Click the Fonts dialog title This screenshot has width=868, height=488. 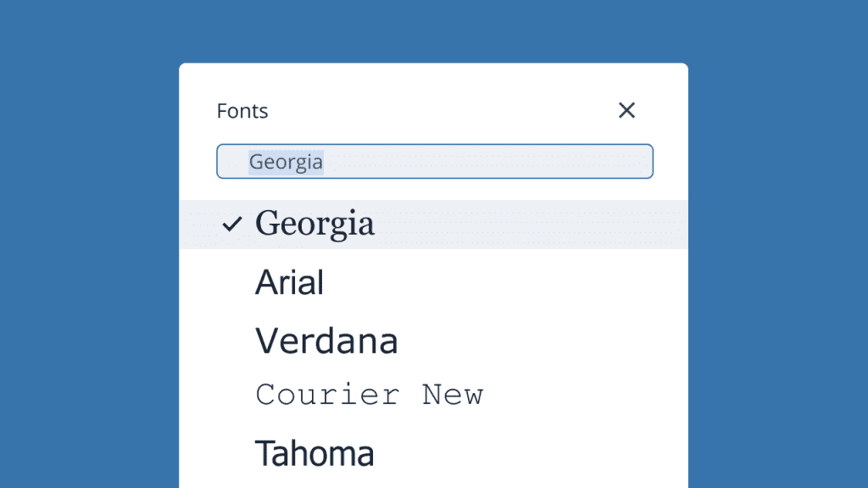242,110
